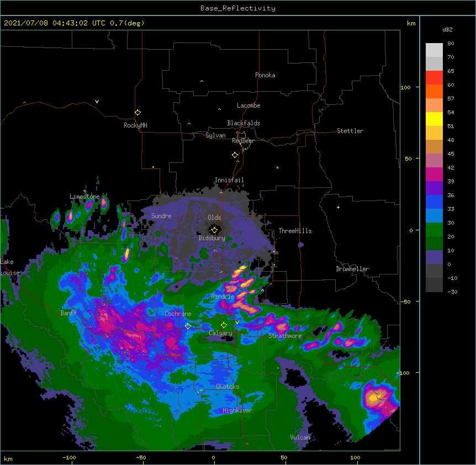Click the Okotoks town label
The width and height of the screenshot is (476, 465).
click(228, 387)
